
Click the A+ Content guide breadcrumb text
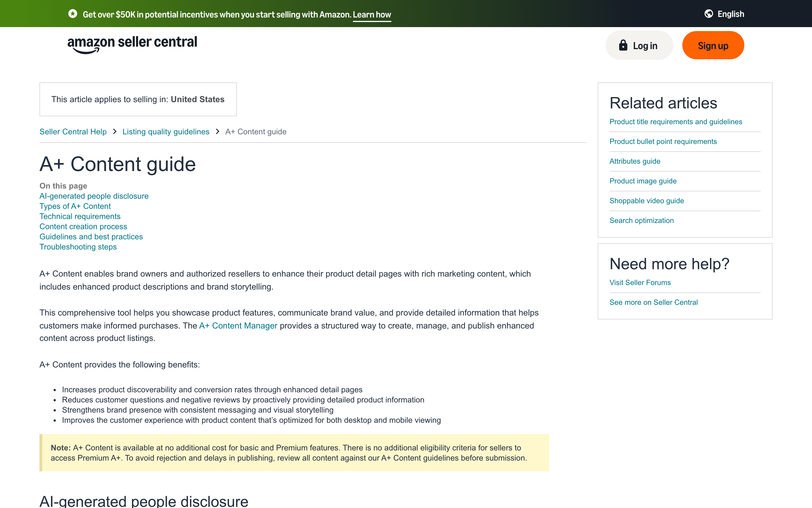pos(256,132)
